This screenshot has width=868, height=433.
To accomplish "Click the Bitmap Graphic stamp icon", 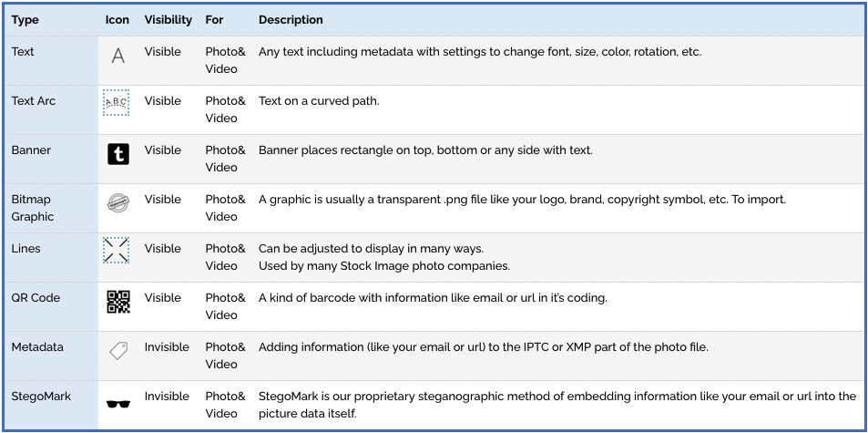I will [x=117, y=202].
